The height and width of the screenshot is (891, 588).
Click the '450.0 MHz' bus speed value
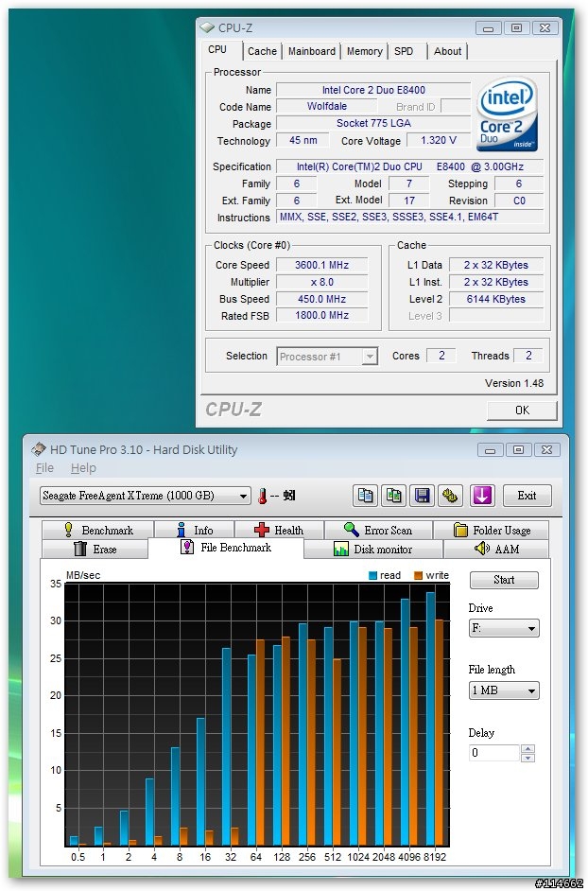click(x=321, y=299)
